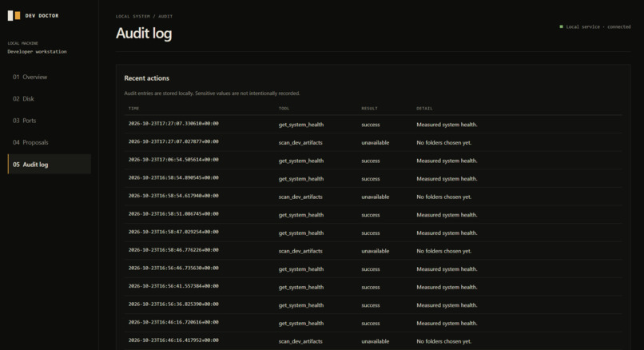Click the DEV DOCTOR brand name

tap(42, 16)
